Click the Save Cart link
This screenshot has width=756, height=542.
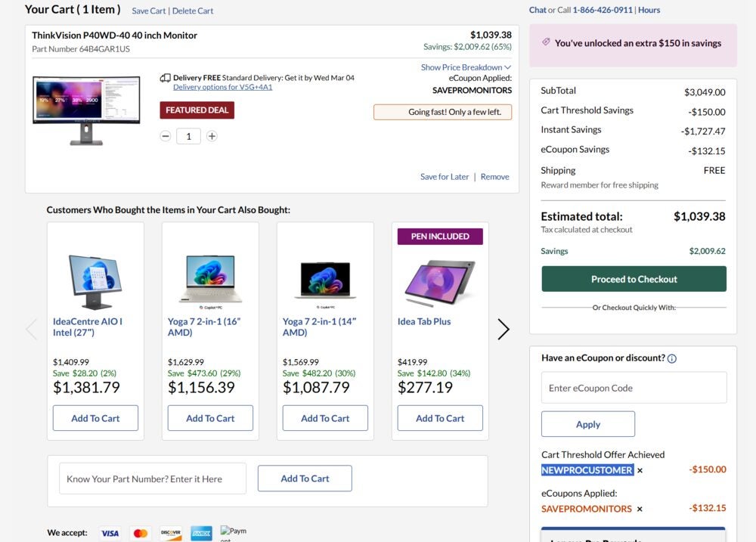[149, 11]
